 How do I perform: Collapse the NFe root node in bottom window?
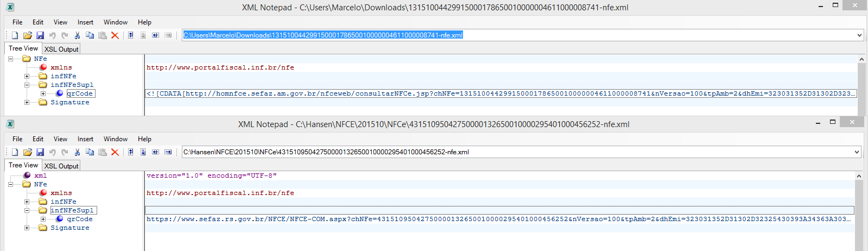[x=10, y=184]
